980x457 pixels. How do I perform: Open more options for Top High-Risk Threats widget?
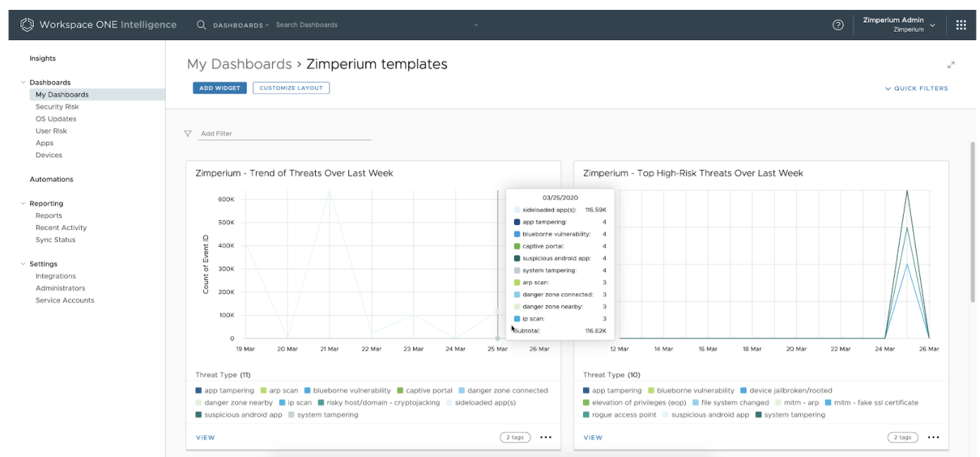point(933,437)
